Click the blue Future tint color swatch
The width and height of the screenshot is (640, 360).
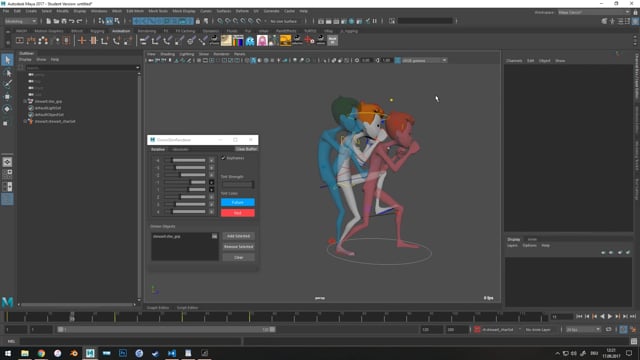tap(238, 202)
